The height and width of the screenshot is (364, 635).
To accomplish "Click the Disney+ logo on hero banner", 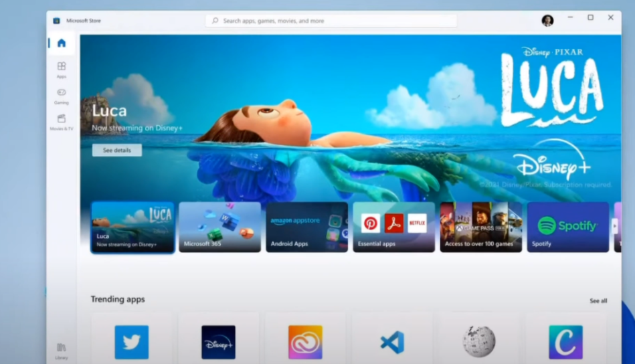I will click(553, 160).
